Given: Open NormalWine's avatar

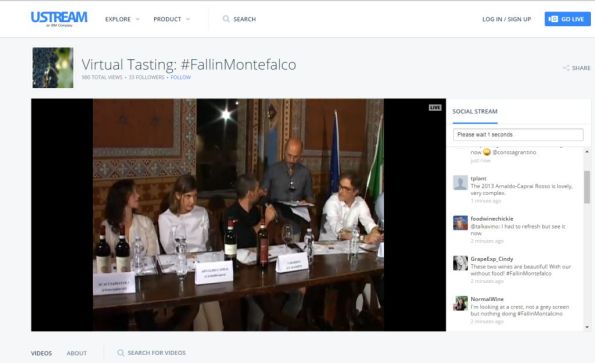Looking at the screenshot, I should tap(460, 303).
